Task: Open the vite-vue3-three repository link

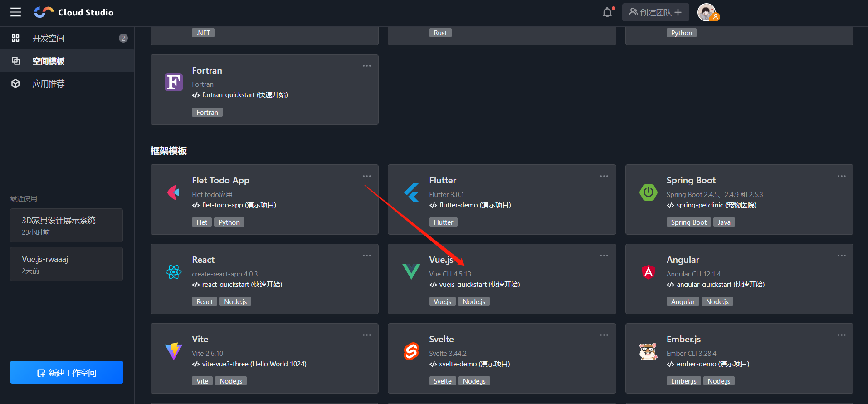Action: [249, 364]
